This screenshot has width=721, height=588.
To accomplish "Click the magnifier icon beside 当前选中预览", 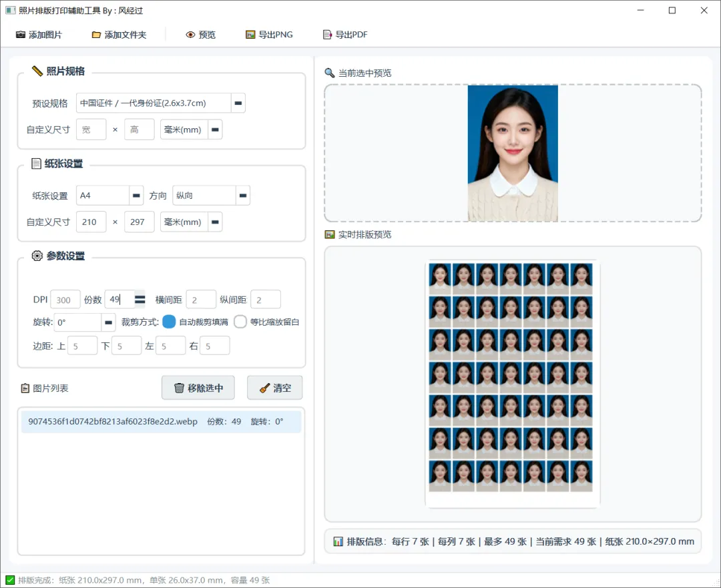I will [x=330, y=73].
